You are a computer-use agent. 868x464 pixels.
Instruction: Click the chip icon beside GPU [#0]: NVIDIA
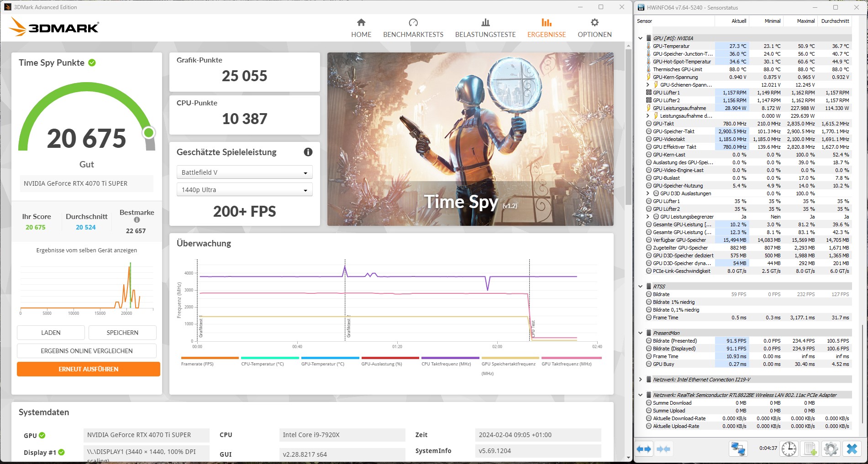(x=648, y=38)
